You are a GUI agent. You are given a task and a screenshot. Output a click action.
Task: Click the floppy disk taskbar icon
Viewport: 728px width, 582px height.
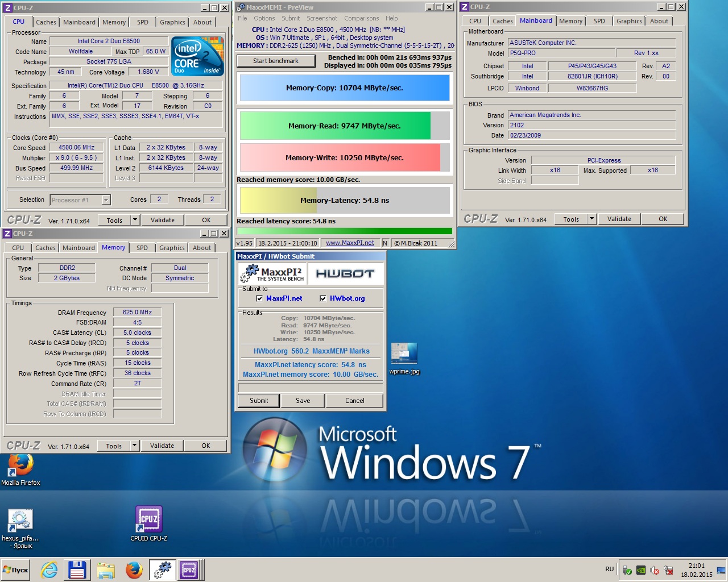(77, 570)
